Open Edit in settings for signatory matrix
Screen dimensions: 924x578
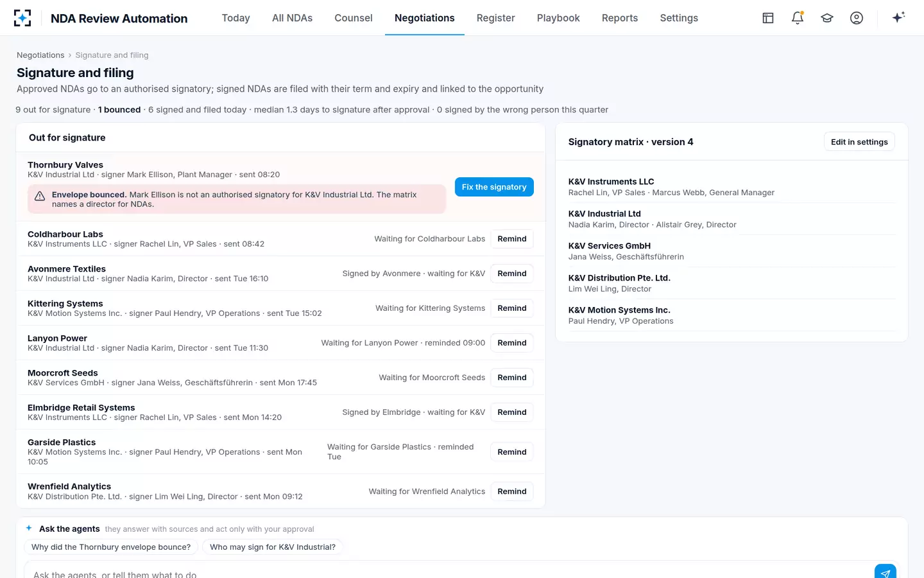(x=859, y=142)
